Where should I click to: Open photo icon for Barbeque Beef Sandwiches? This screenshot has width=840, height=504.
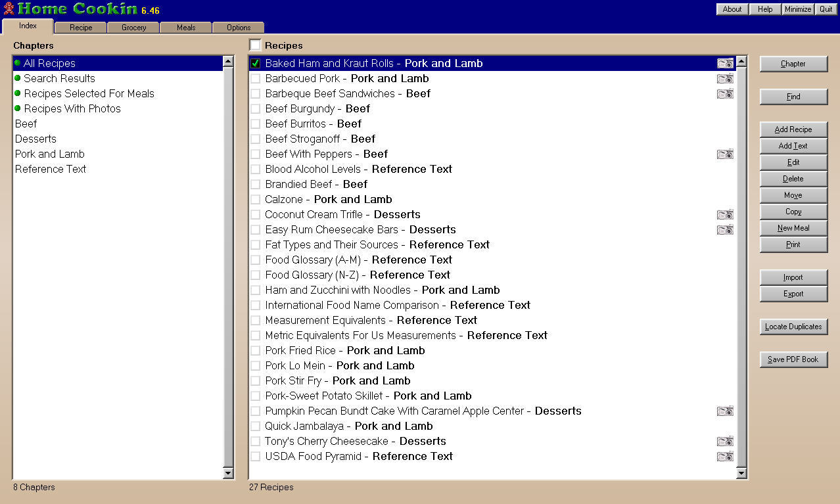[x=725, y=94]
